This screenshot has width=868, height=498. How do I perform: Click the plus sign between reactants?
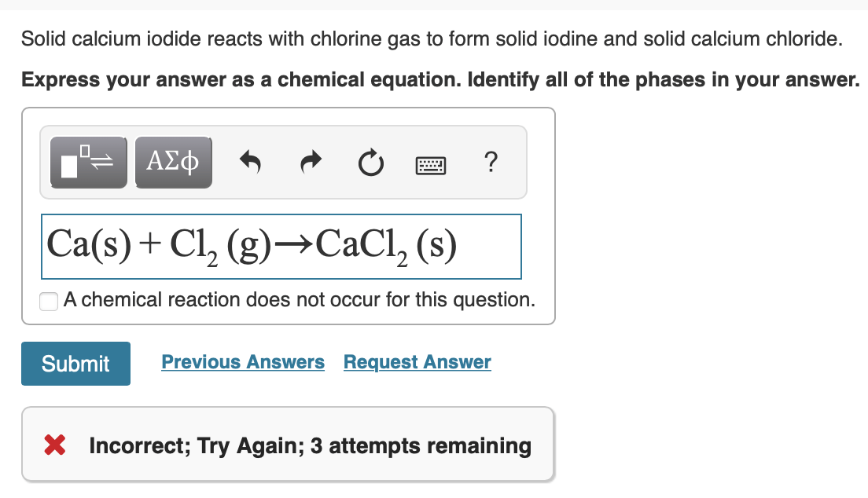coord(150,244)
